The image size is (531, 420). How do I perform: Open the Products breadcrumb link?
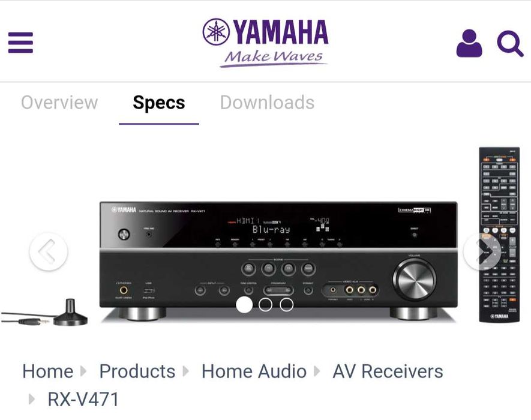(x=137, y=371)
